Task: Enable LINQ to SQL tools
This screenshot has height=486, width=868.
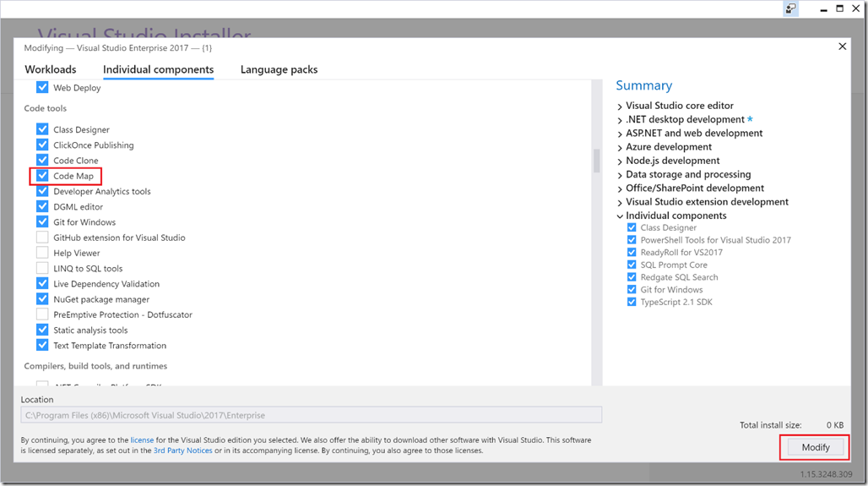Action: [x=42, y=268]
